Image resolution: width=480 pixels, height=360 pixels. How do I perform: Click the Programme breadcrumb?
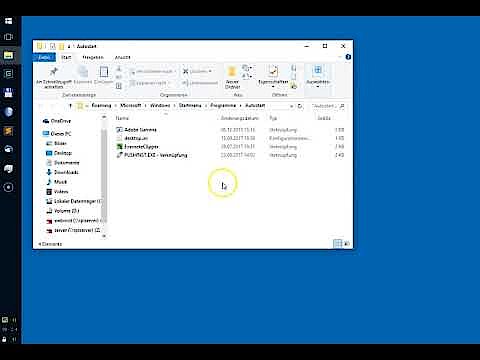coord(223,106)
